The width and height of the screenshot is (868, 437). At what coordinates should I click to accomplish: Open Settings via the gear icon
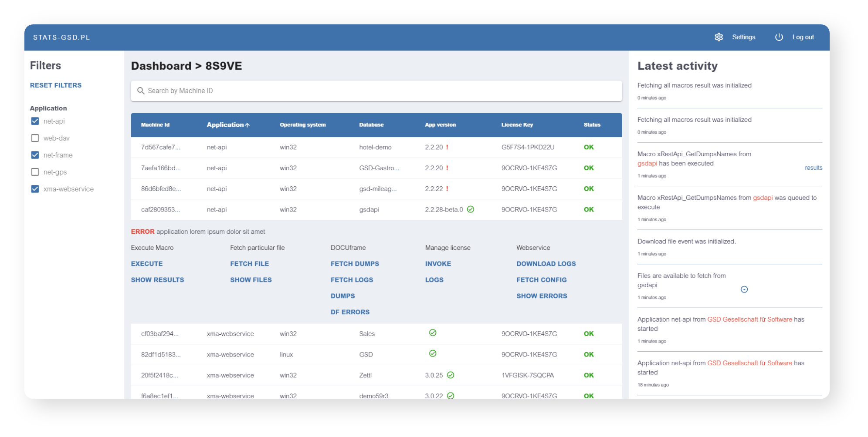[719, 37]
